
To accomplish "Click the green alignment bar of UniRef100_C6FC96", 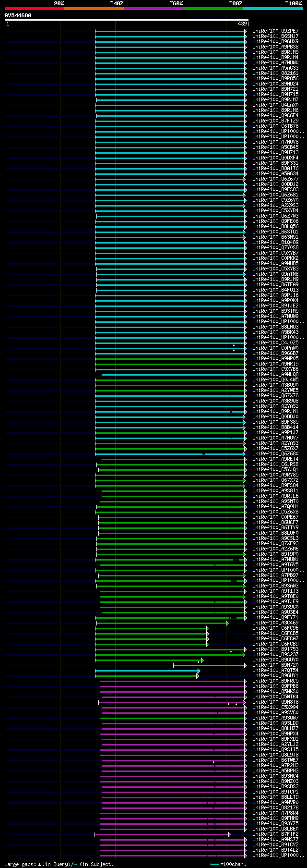I will coord(152,628).
